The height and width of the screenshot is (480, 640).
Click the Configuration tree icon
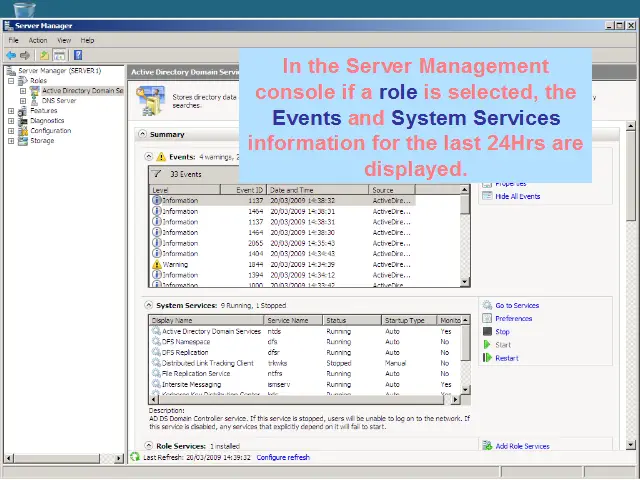pos(23,131)
